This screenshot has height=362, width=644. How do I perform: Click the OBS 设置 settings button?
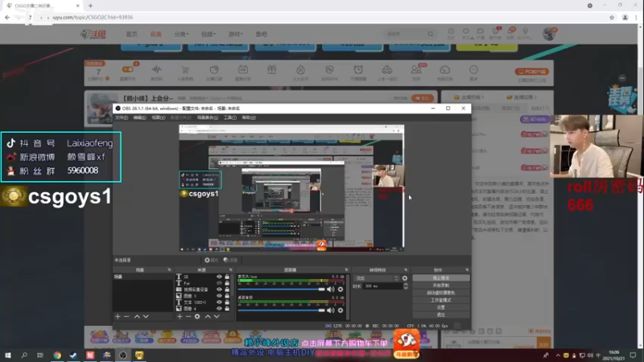pos(440,307)
